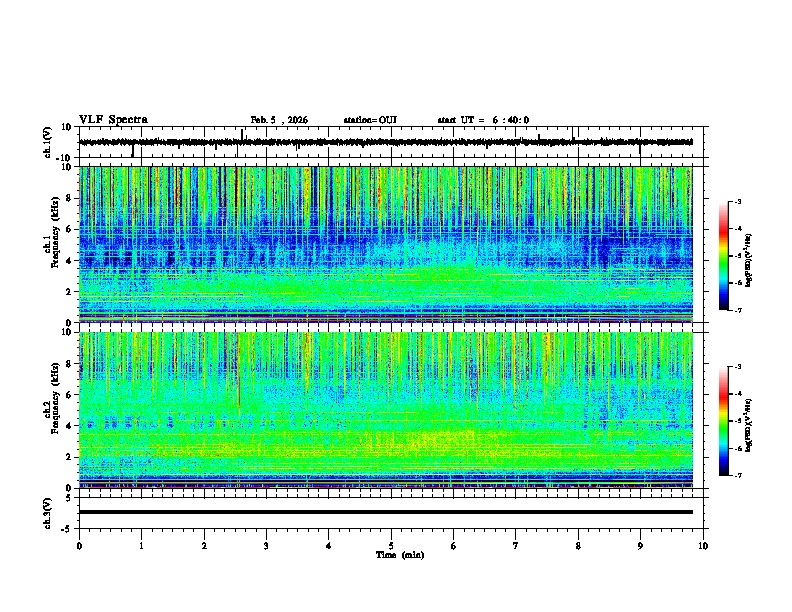
Task: Click the "station=OUI" header label
Action: [x=370, y=120]
